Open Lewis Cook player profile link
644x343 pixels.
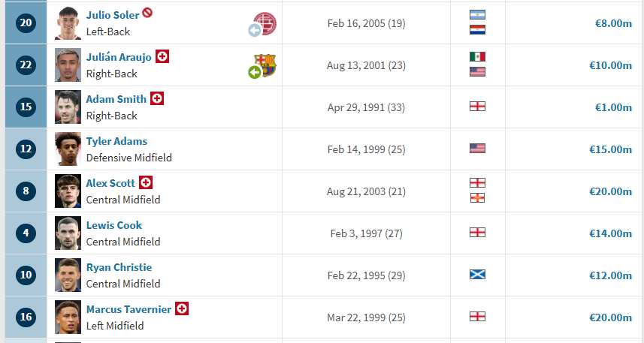click(113, 225)
